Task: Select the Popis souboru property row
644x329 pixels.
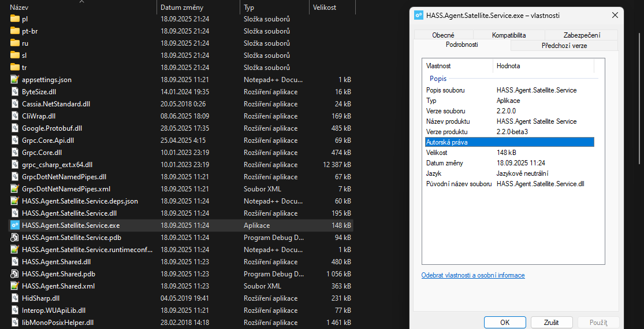Action: click(x=509, y=90)
